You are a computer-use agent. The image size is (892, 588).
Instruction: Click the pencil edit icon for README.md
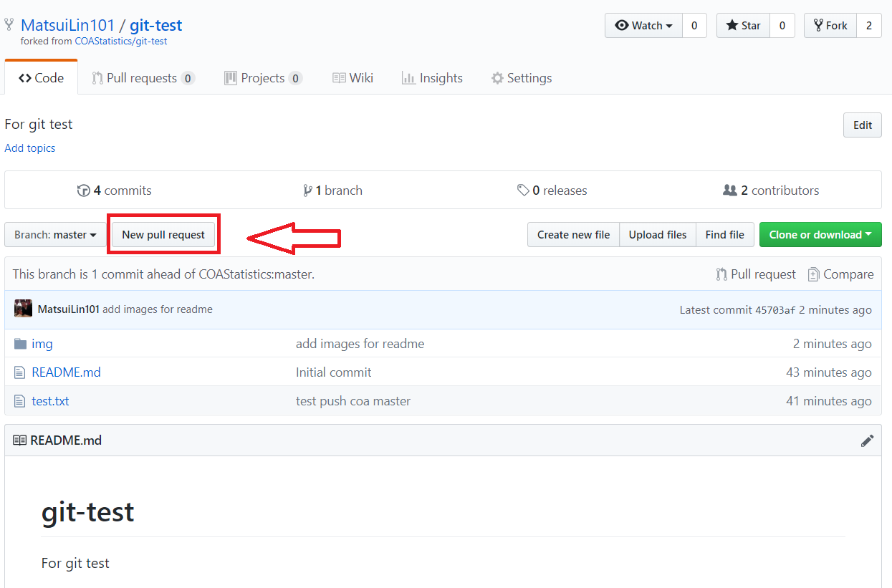[867, 440]
